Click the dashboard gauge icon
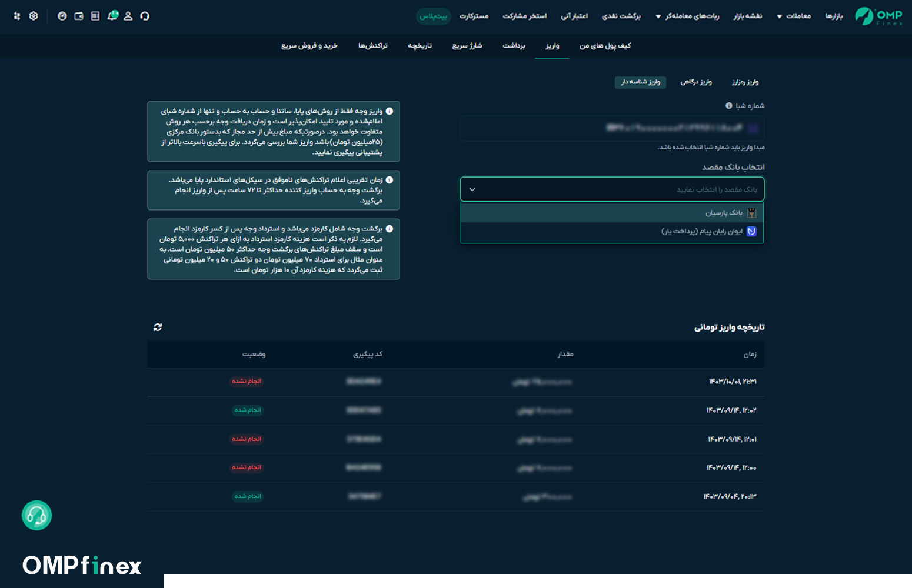The height and width of the screenshot is (588, 912). coord(62,16)
